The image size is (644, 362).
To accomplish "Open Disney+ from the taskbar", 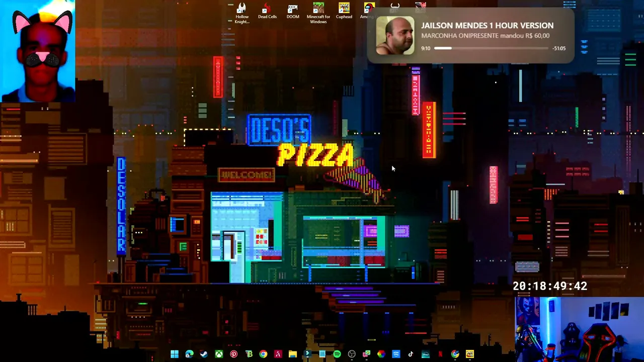I will pos(426,354).
